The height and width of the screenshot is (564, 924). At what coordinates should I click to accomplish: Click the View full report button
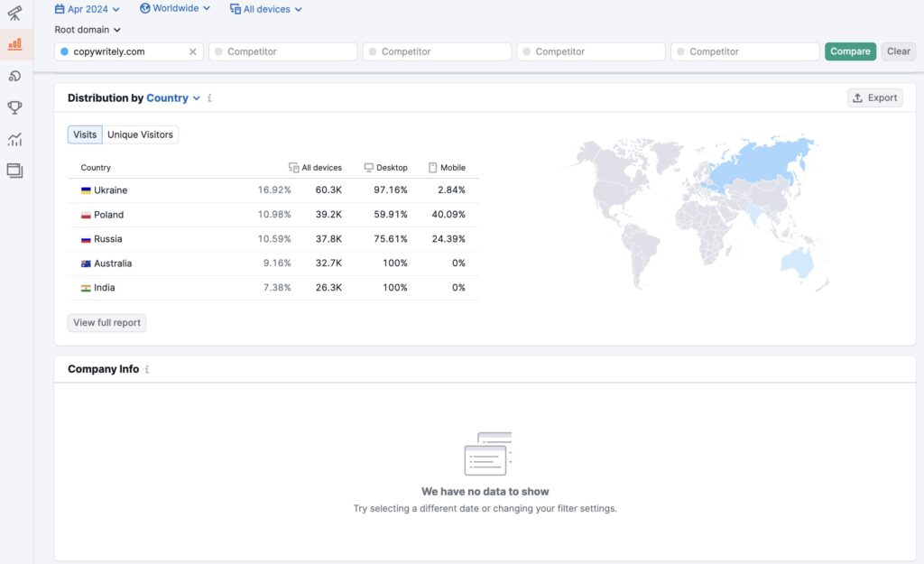pyautogui.click(x=106, y=323)
